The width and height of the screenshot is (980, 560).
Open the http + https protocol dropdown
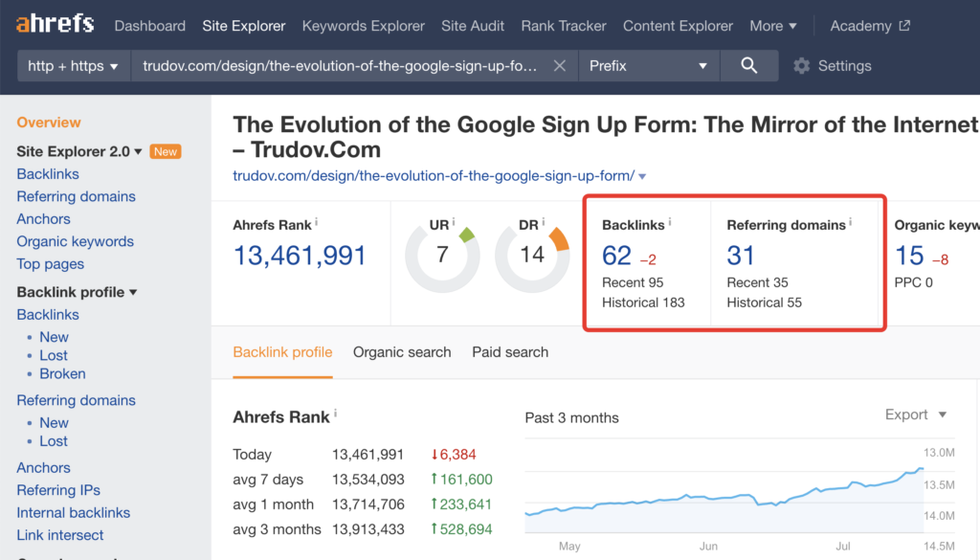pyautogui.click(x=74, y=66)
